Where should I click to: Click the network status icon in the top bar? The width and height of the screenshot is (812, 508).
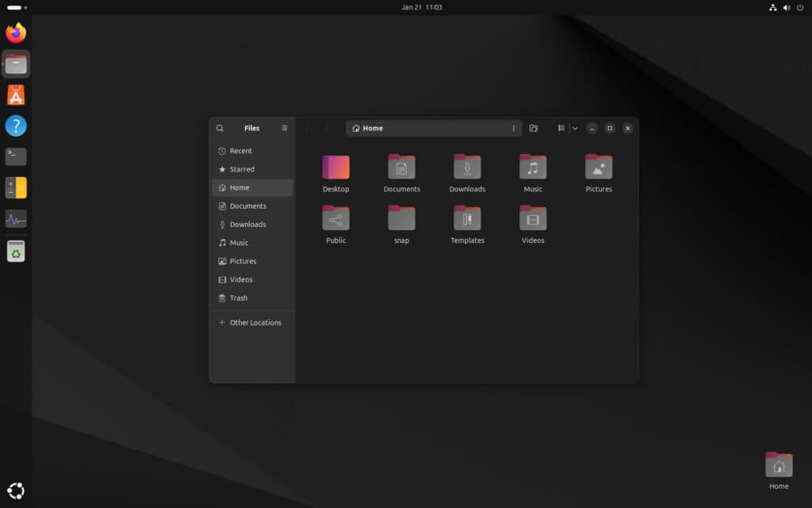point(773,7)
